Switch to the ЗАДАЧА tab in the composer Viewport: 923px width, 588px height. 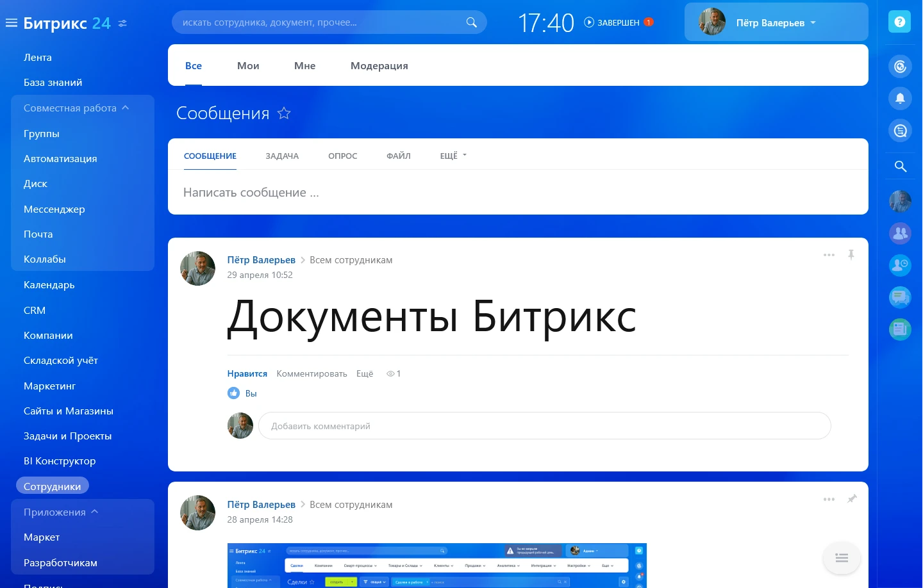pyautogui.click(x=282, y=156)
